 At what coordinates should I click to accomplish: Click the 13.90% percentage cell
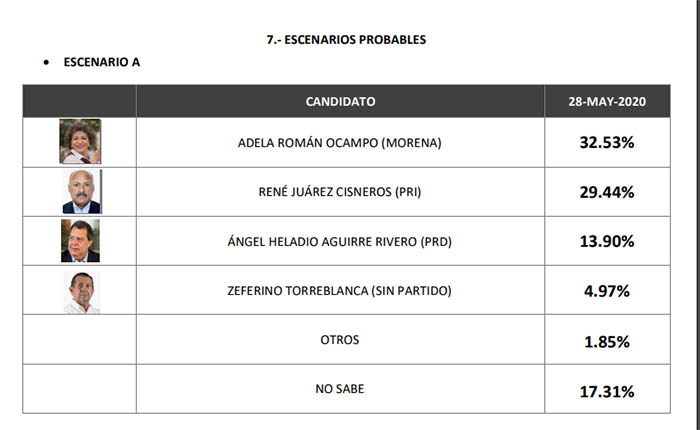pos(607,242)
